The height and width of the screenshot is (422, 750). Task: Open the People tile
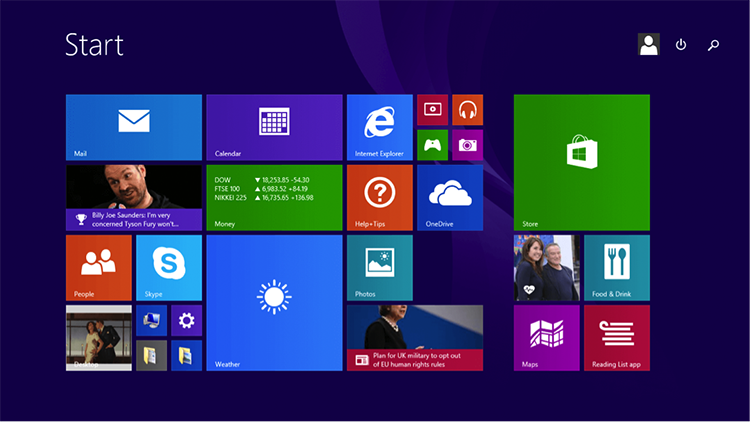[x=99, y=268]
